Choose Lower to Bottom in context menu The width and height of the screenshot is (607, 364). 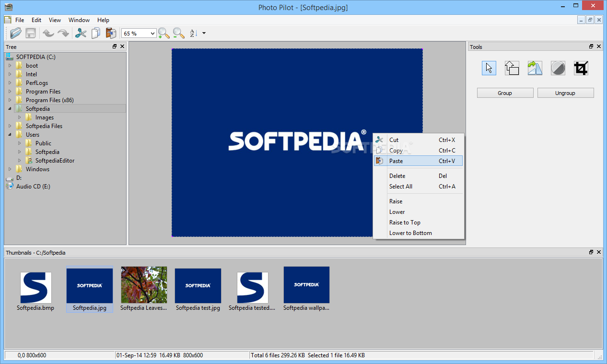point(418,233)
